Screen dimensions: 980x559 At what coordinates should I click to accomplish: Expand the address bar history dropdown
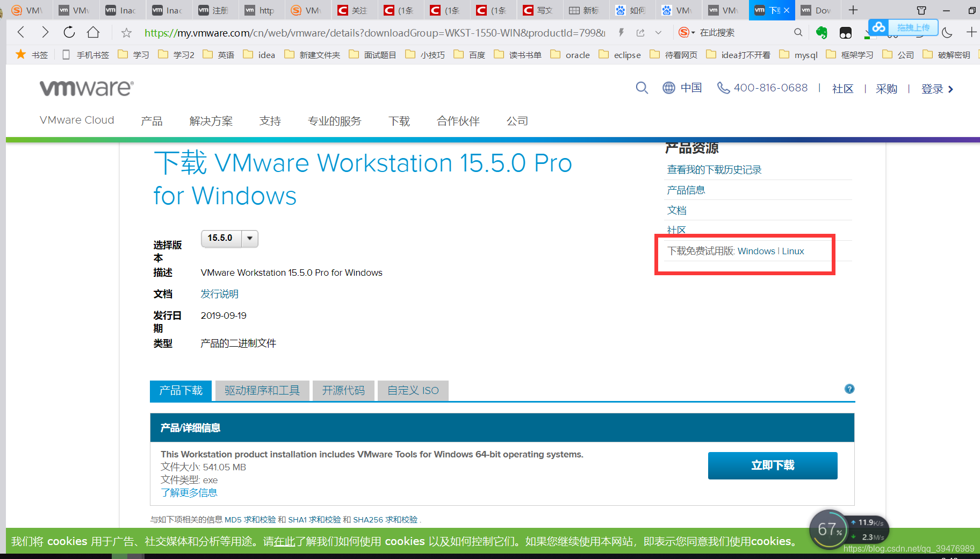click(x=658, y=33)
